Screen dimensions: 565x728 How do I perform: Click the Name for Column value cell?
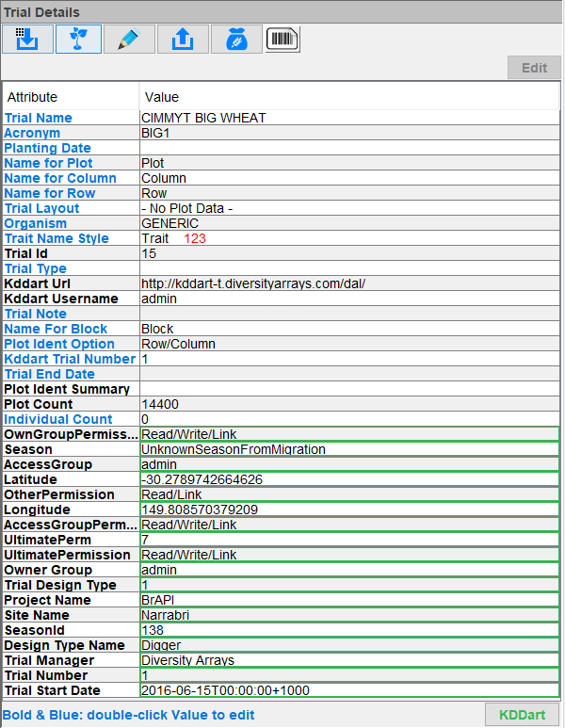[349, 178]
